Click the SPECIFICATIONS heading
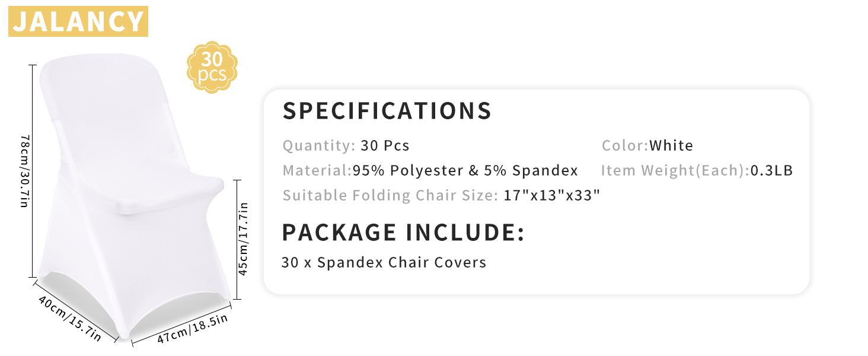 [x=387, y=111]
